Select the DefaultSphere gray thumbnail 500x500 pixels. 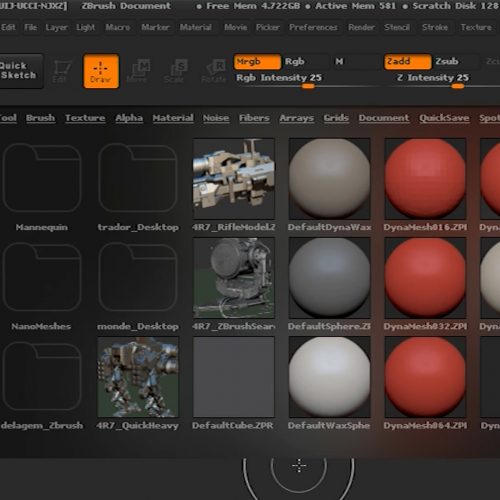(330, 278)
